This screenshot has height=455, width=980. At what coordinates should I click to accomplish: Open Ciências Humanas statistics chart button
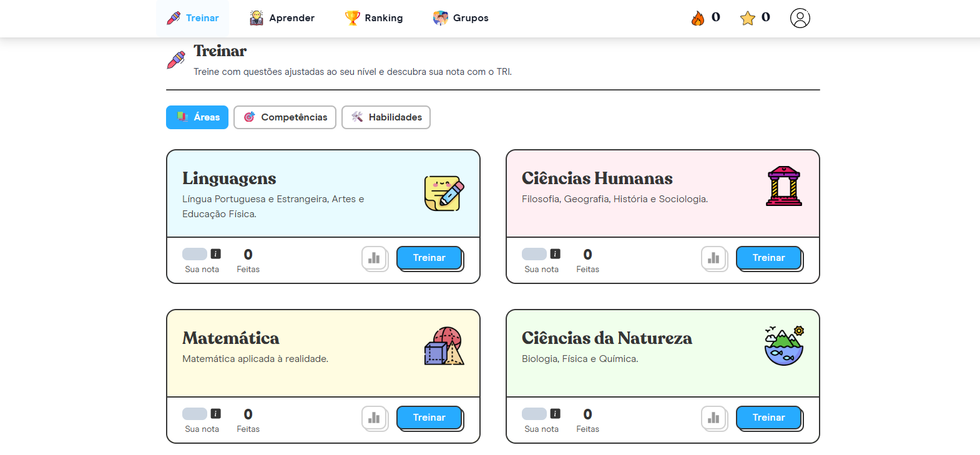point(714,258)
